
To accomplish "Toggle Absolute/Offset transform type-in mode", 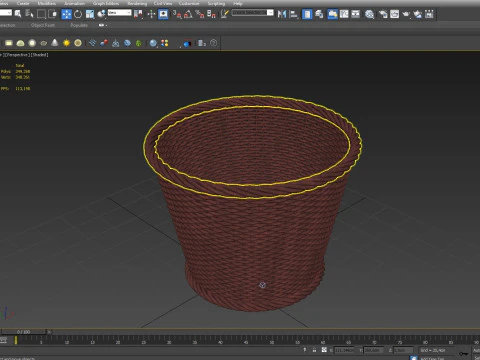I will tap(324, 350).
